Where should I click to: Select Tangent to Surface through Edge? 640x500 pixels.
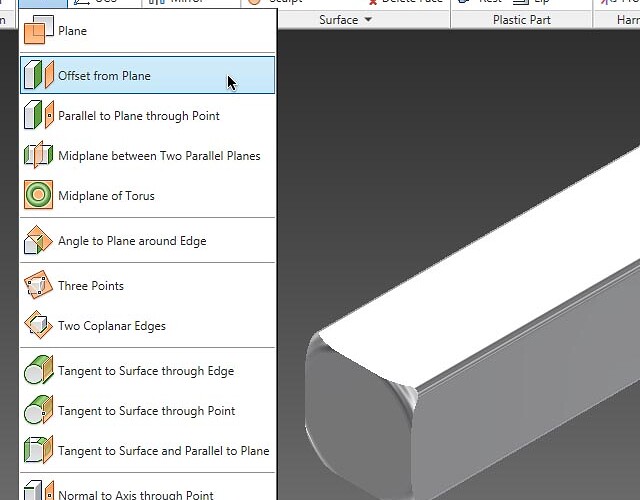(x=146, y=371)
